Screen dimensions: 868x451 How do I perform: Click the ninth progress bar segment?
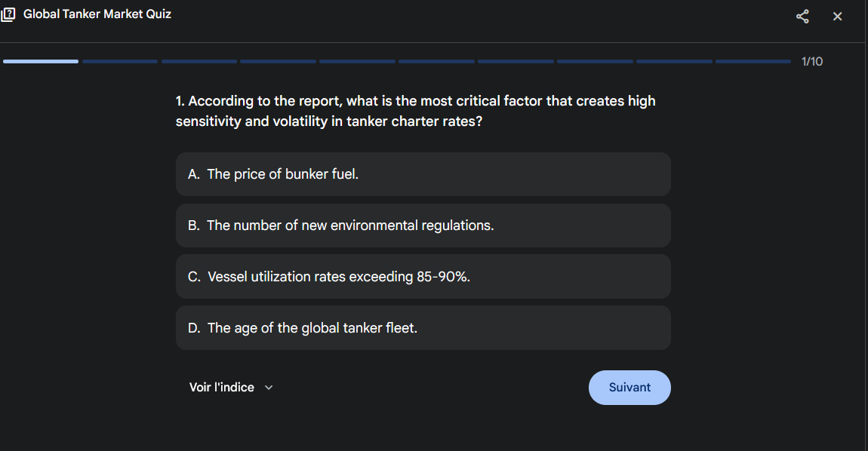(674, 61)
